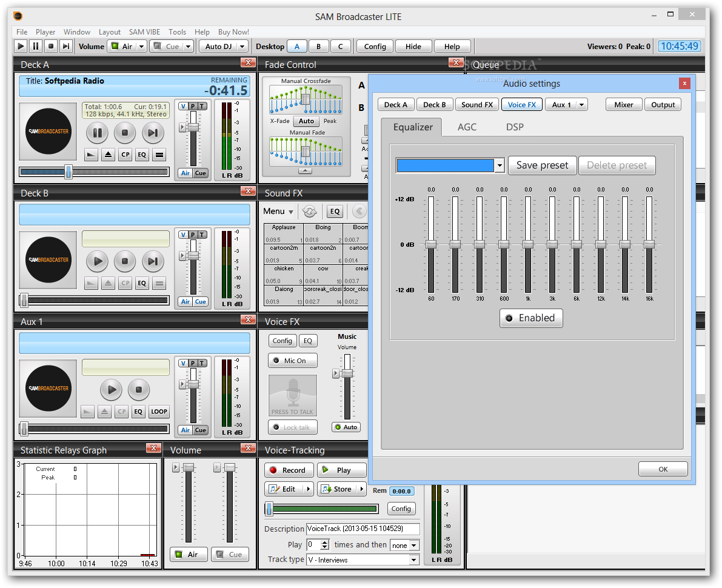Viewport: 722px width, 588px height.
Task: Skip to next track on Deck A
Action: point(153,133)
